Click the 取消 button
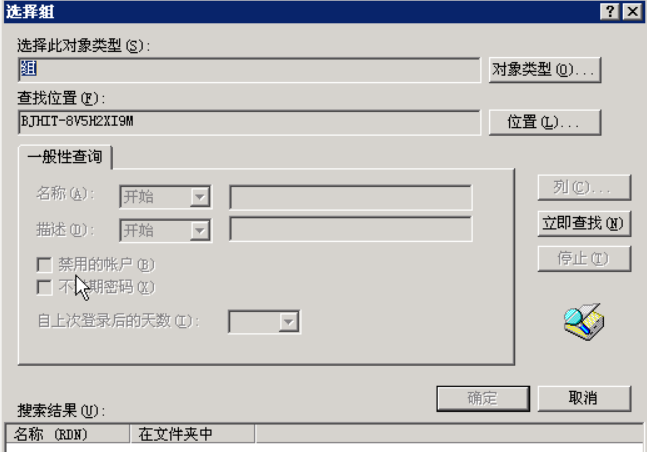Image resolution: width=647 pixels, height=452 pixels. [584, 398]
